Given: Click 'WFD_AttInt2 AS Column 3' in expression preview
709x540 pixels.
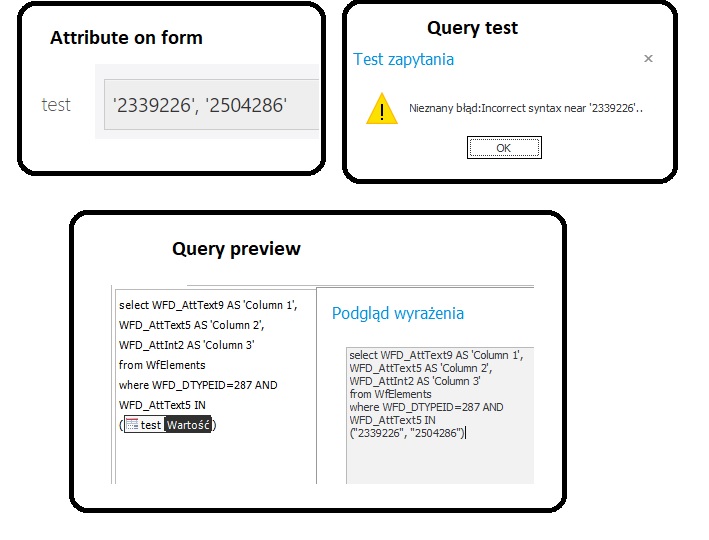Looking at the screenshot, I should [x=415, y=381].
